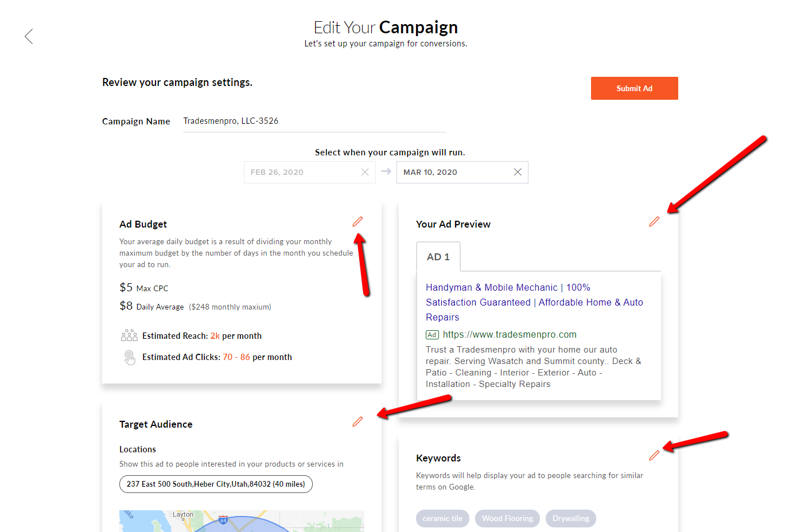Click the 237 East 500 South location chip

(x=216, y=484)
